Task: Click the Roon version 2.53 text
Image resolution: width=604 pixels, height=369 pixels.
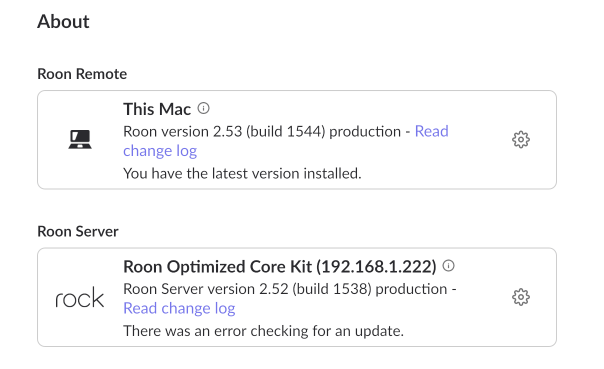Action: pyautogui.click(x=183, y=132)
